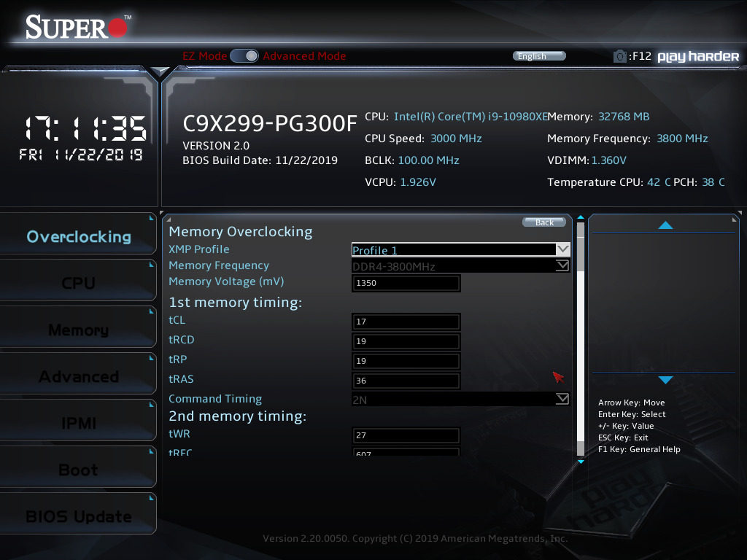Viewport: 747px width, 560px height.
Task: Click the tCL value field
Action: coord(406,322)
